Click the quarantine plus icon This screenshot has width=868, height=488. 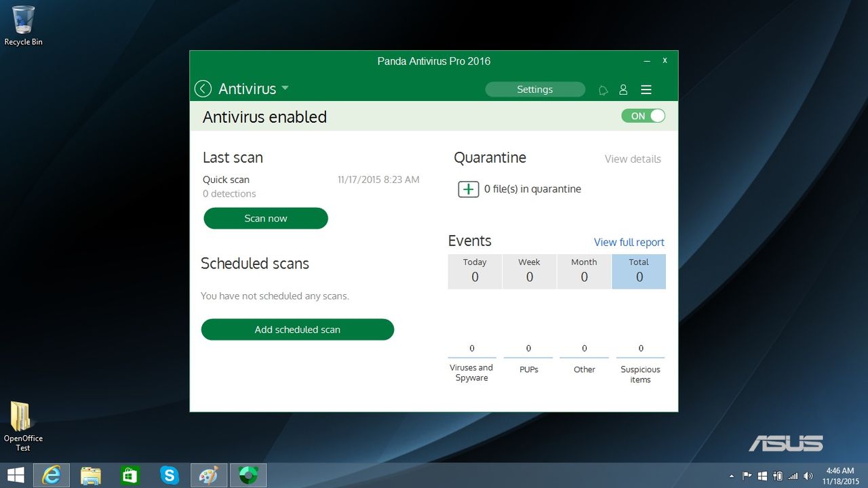click(x=469, y=189)
